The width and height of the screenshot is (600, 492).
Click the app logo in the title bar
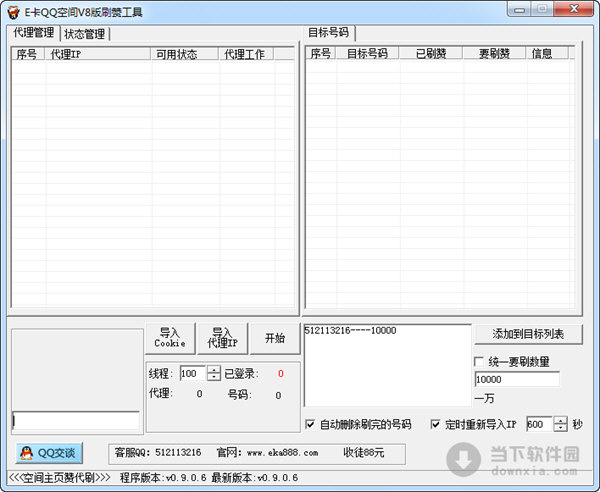pyautogui.click(x=13, y=12)
